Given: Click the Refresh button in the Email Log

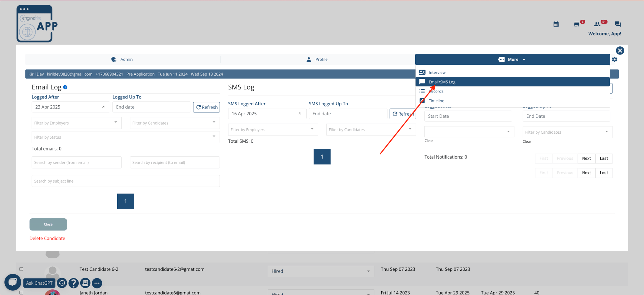Looking at the screenshot, I should point(206,107).
